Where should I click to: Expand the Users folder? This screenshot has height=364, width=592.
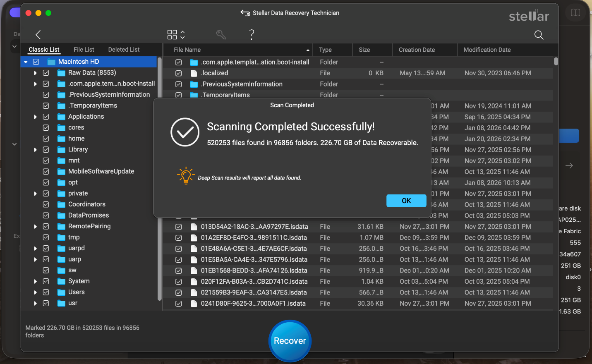(x=36, y=292)
